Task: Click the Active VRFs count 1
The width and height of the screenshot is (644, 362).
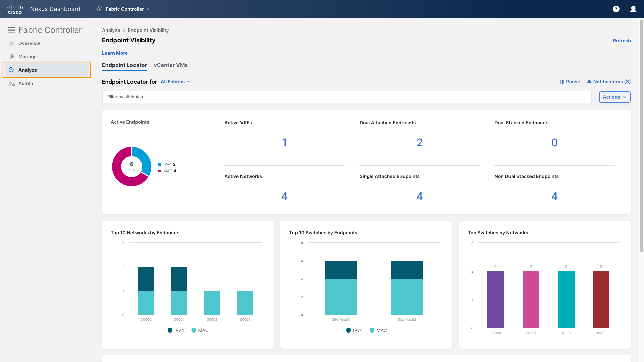Action: pyautogui.click(x=284, y=143)
